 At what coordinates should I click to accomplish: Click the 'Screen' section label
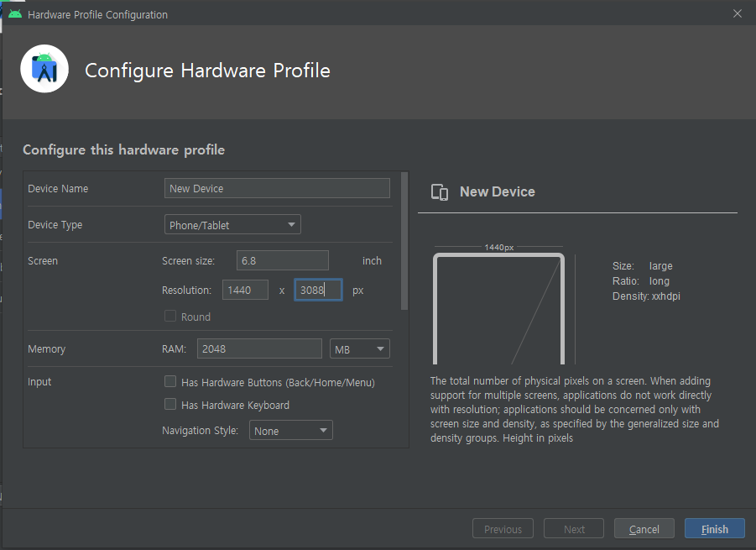click(43, 260)
